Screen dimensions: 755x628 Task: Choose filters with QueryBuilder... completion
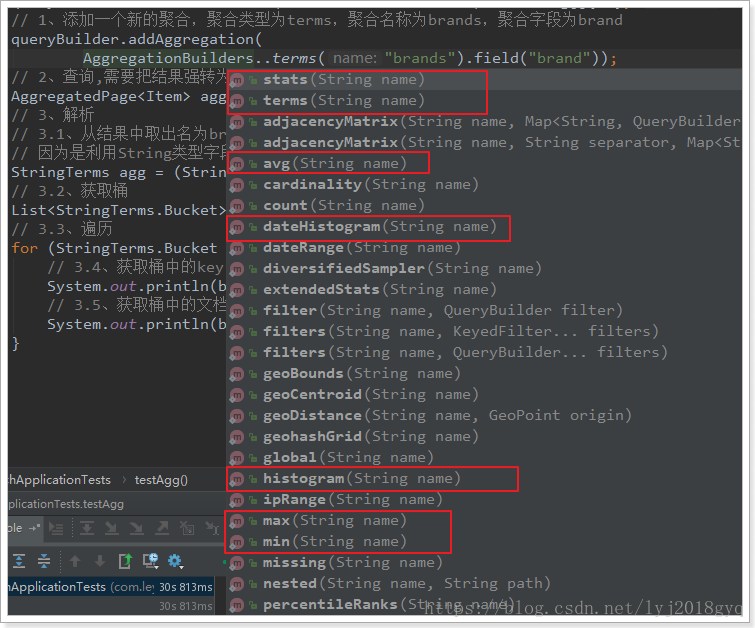click(484, 353)
